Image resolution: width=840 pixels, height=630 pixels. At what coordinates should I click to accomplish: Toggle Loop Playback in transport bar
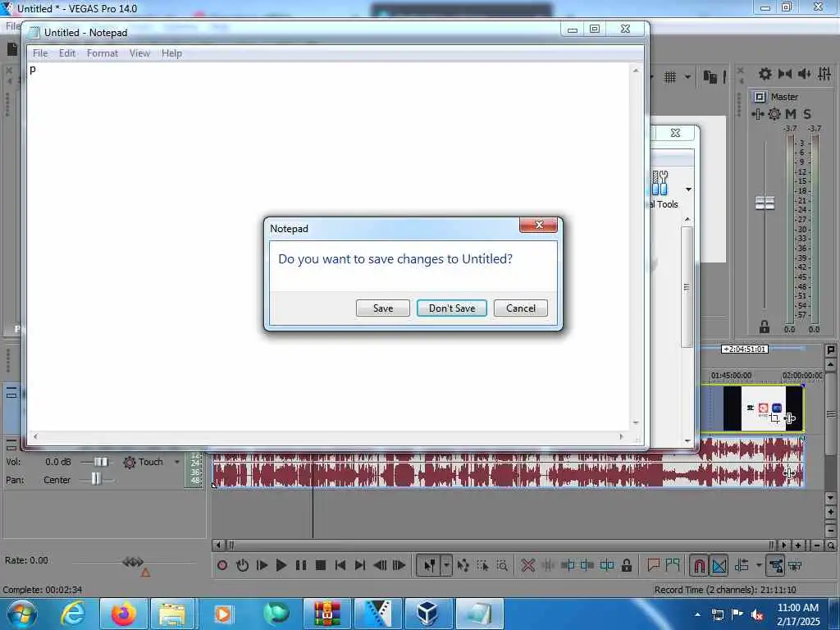click(x=242, y=565)
